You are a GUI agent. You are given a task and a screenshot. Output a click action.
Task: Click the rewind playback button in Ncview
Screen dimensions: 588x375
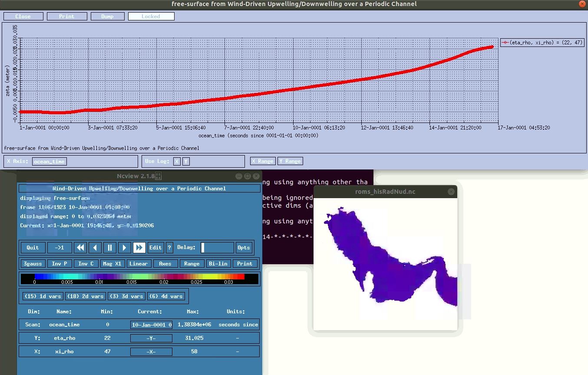(80, 248)
